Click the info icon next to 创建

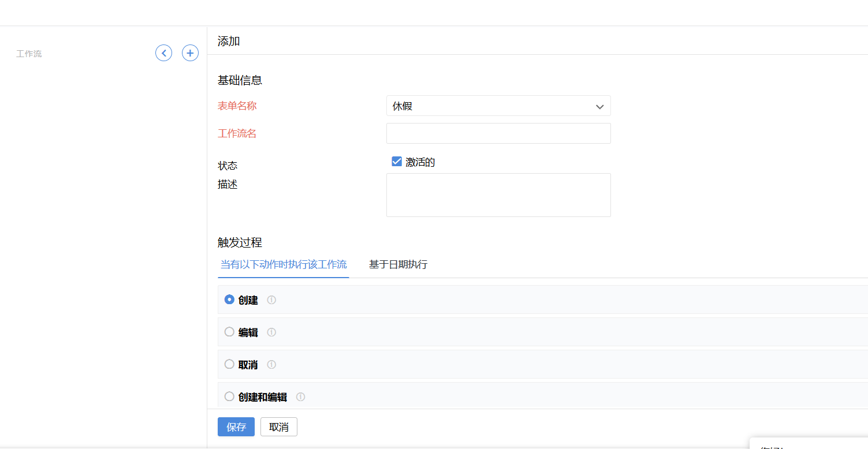coord(271,300)
